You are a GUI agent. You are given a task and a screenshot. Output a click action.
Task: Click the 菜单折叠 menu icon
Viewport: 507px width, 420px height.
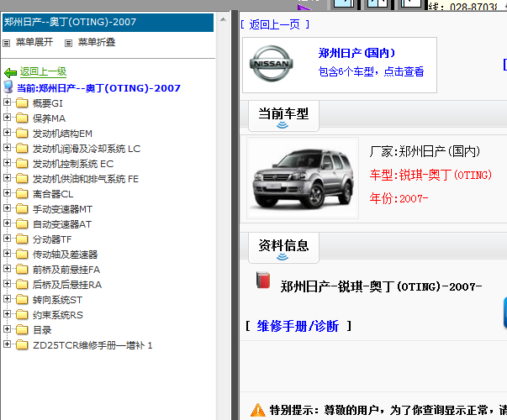tap(68, 43)
